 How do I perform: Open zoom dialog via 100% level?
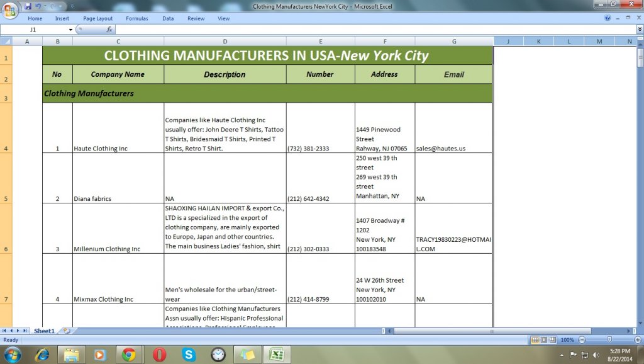coord(567,340)
